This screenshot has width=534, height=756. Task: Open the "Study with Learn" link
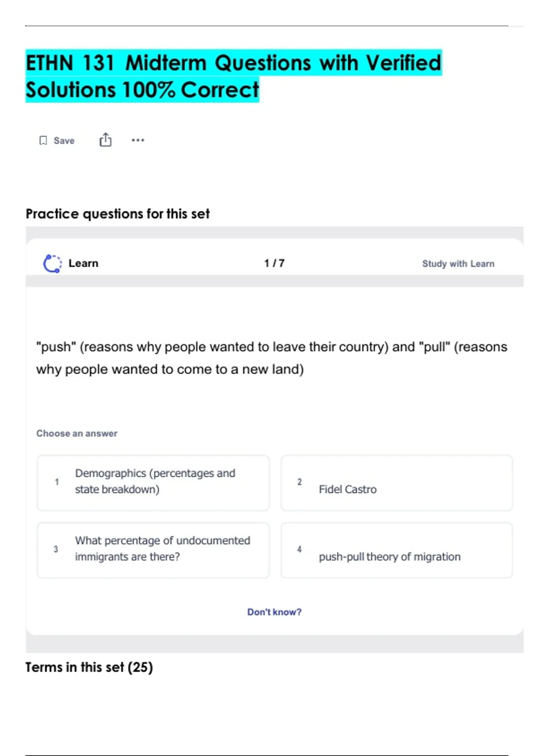point(458,264)
